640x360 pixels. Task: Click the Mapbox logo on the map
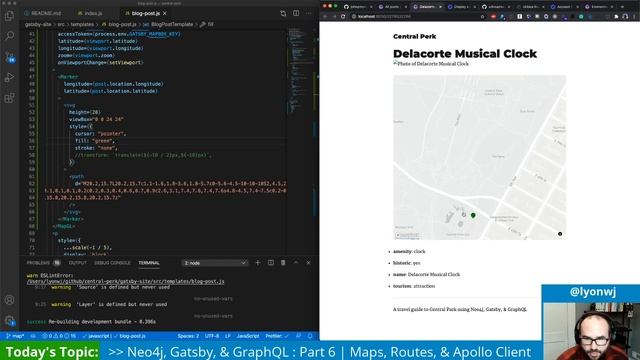[x=407, y=235]
